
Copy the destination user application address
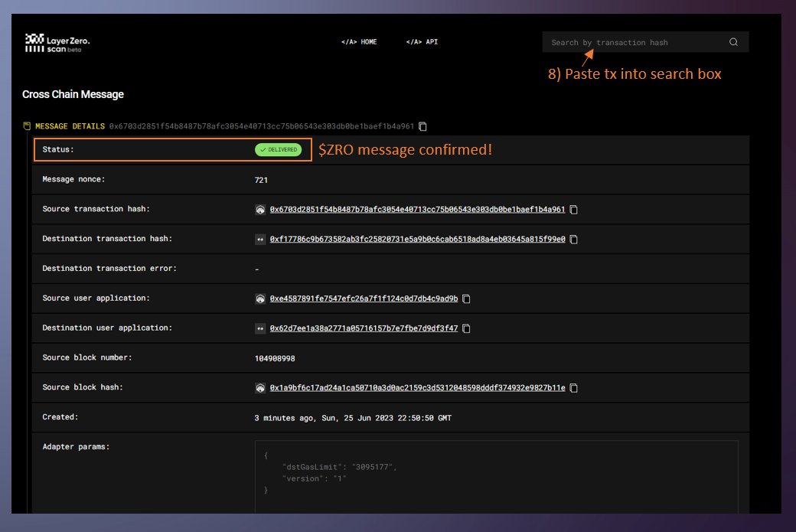coord(467,328)
